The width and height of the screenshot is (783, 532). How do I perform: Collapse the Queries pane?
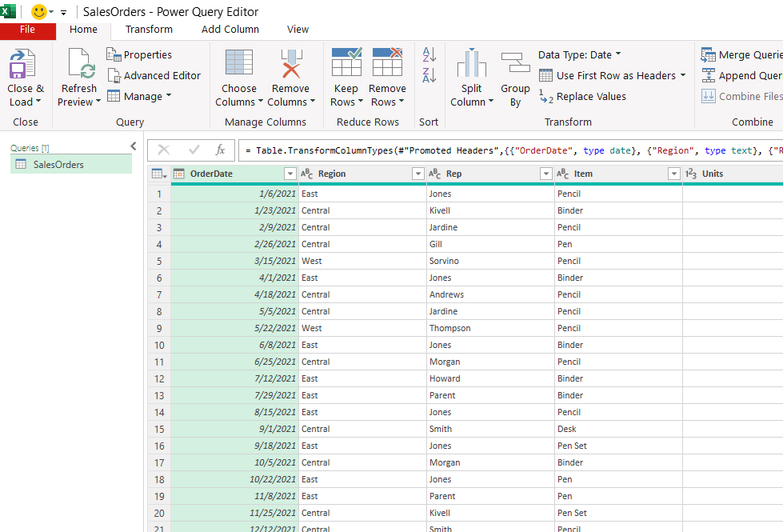(x=134, y=146)
